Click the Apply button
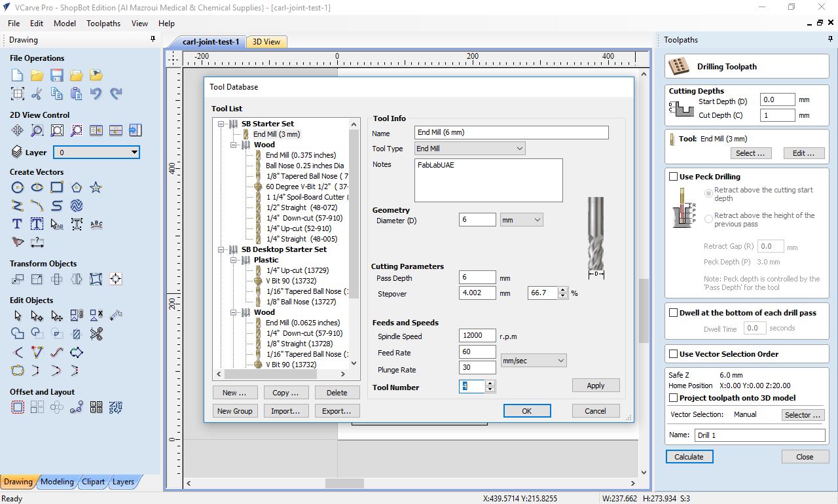The height and width of the screenshot is (504, 838). [596, 386]
